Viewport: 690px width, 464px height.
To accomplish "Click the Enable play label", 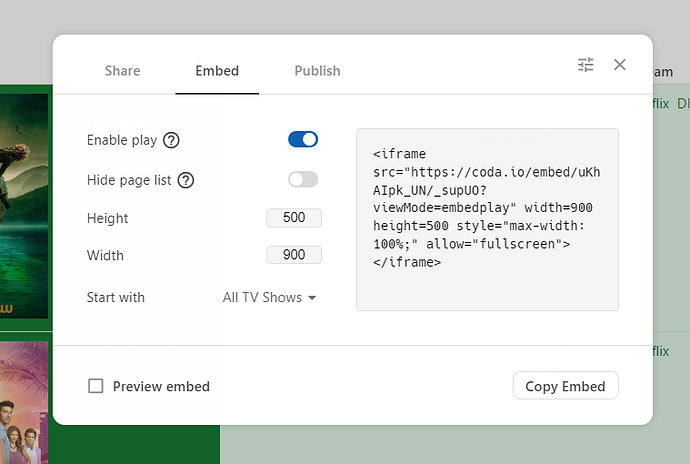I will coord(122,140).
